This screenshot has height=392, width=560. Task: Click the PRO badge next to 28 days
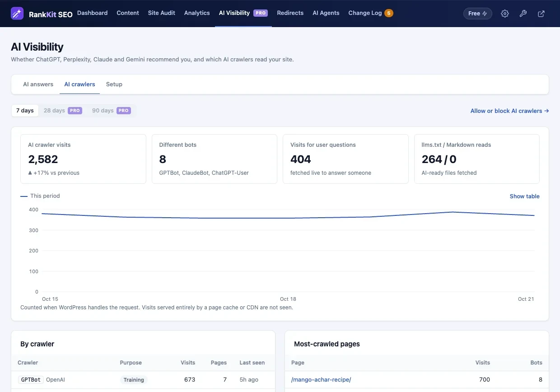pos(75,111)
